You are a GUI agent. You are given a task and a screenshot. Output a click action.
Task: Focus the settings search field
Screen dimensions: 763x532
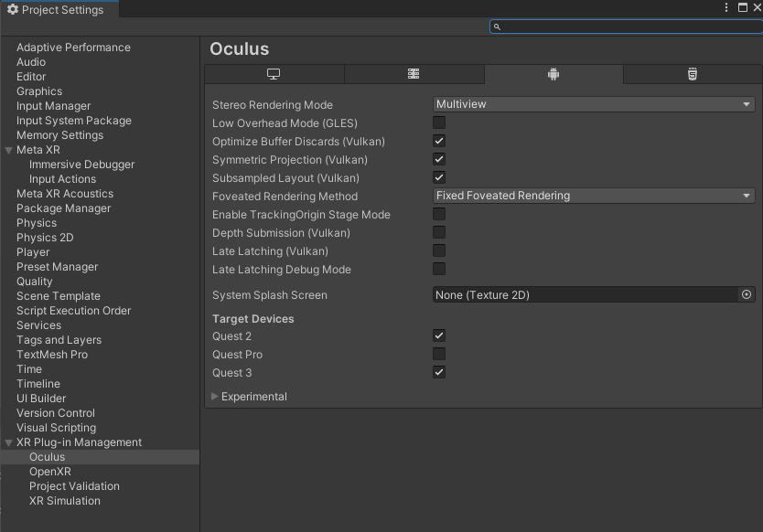tap(627, 27)
